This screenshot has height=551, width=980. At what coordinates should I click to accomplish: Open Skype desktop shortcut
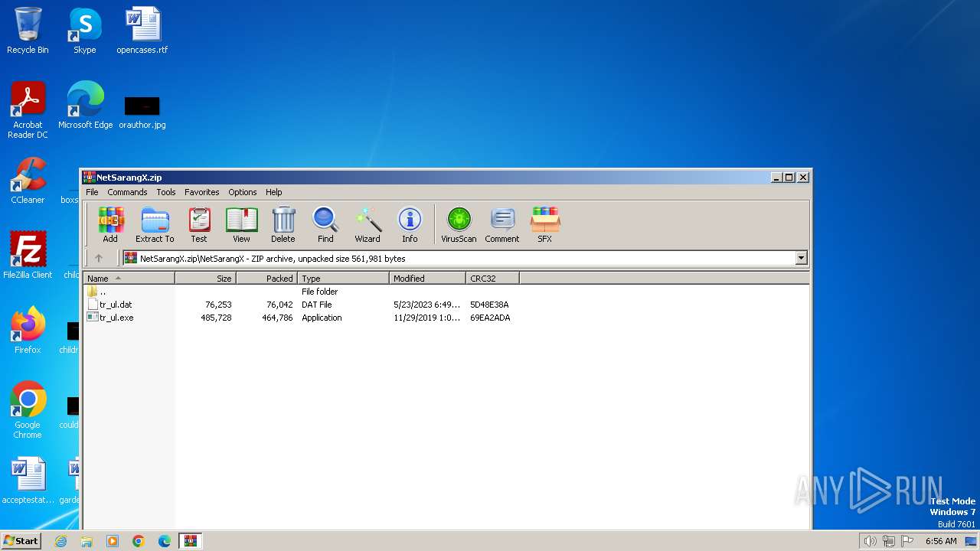[x=84, y=31]
